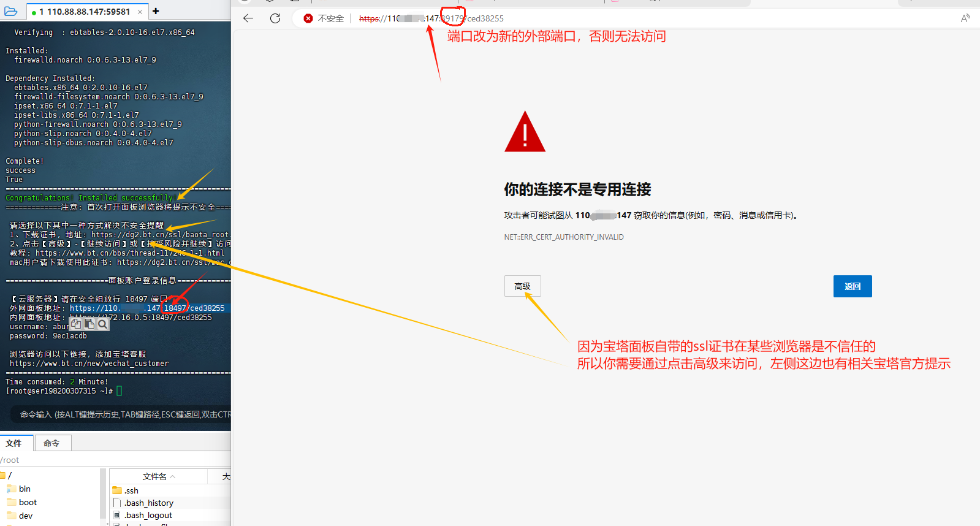
Task: Click the red 不安全 security warning icon
Action: [308, 18]
